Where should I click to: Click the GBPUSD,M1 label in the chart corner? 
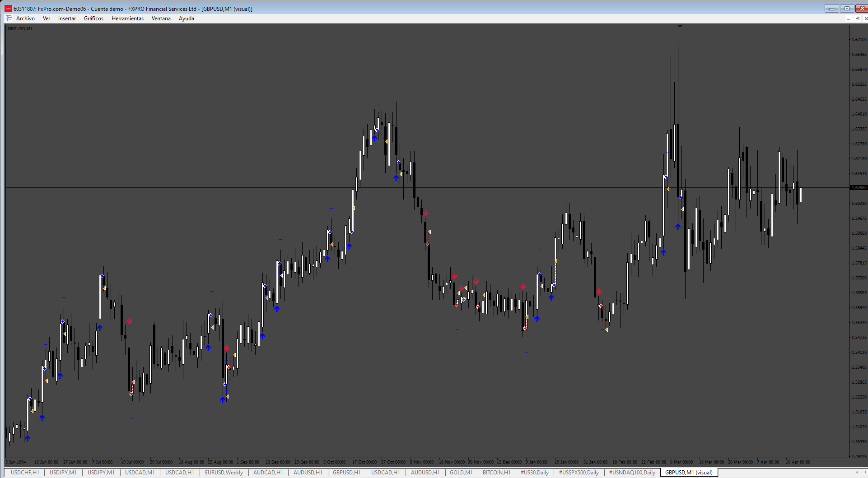20,28
